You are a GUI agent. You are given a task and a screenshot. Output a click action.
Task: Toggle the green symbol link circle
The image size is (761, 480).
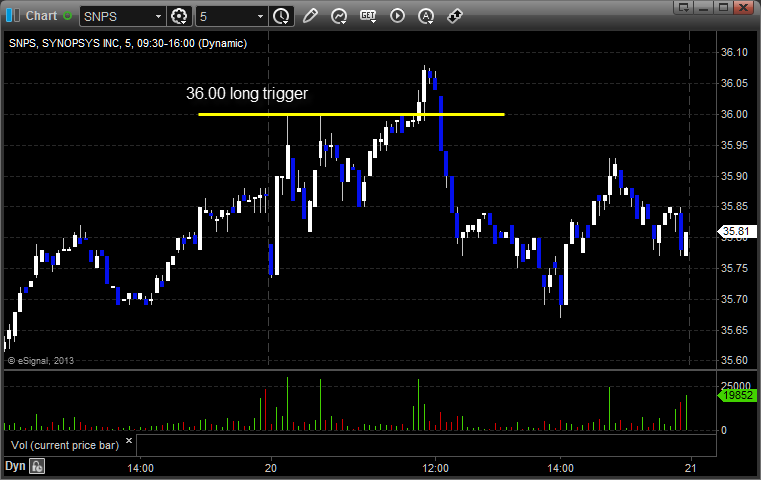click(x=67, y=16)
